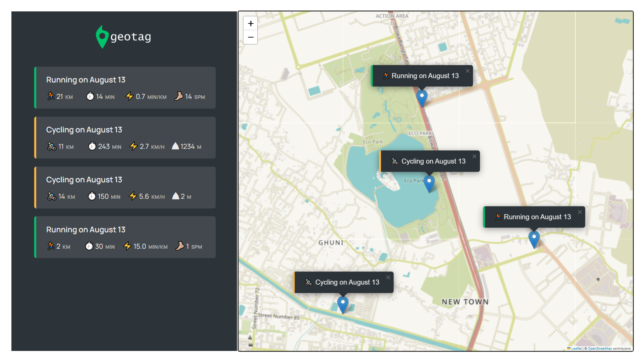Close the right-side Running popup
644x362 pixels.
coord(580,212)
